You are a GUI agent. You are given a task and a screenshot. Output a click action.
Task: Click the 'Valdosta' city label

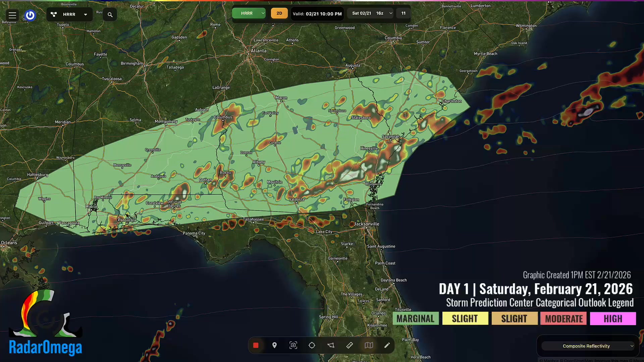click(x=297, y=199)
